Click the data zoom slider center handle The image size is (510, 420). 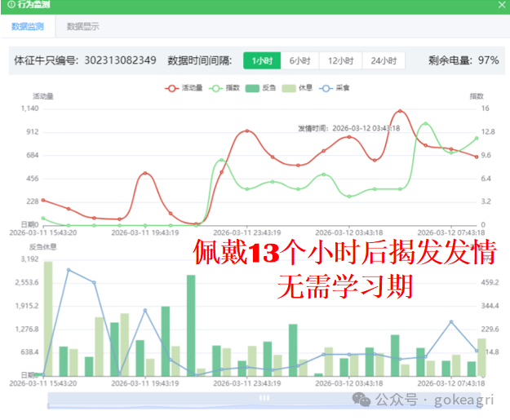pyautogui.click(x=264, y=398)
